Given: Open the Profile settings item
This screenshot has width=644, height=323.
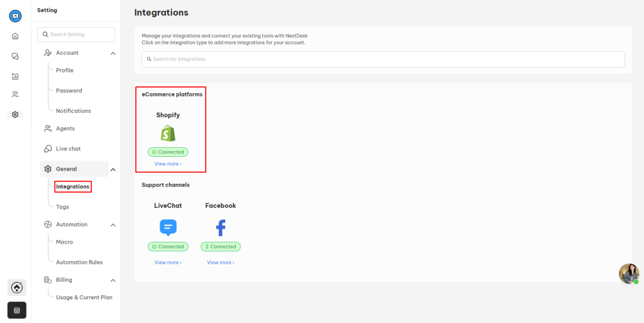Looking at the screenshot, I should [x=65, y=71].
